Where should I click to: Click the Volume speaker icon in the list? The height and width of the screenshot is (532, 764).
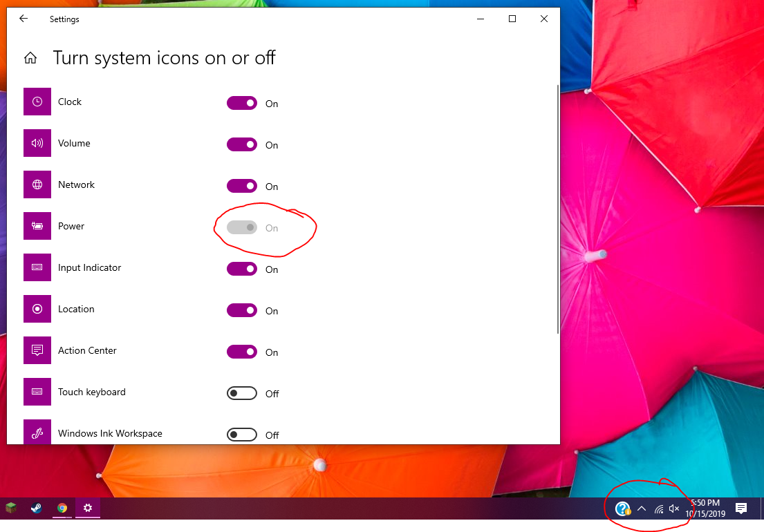point(37,143)
